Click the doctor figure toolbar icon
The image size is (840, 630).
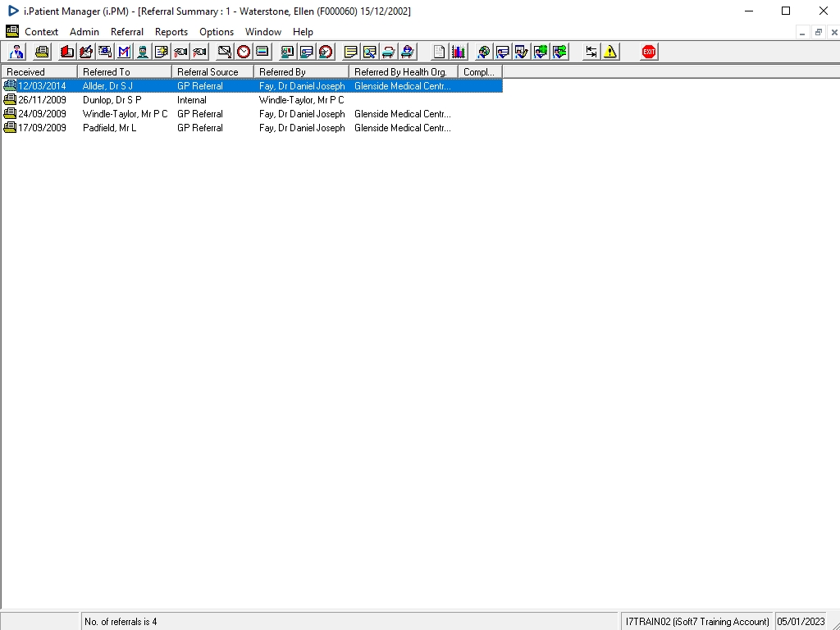coord(16,52)
